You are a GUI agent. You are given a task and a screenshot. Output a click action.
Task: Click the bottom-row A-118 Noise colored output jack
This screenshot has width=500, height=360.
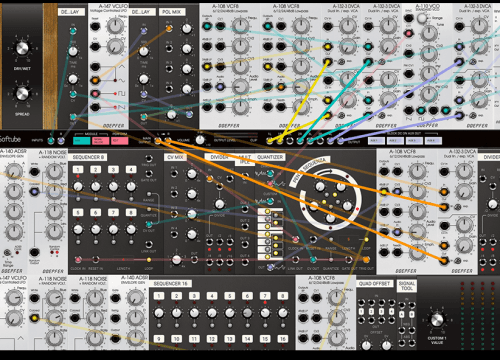pyautogui.click(x=34, y=318)
